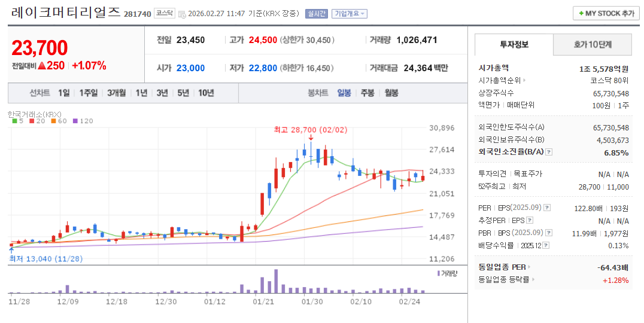Screen dimensions: 644x323
Task: Click the 코스닥 market badge
Action: pyautogui.click(x=164, y=14)
